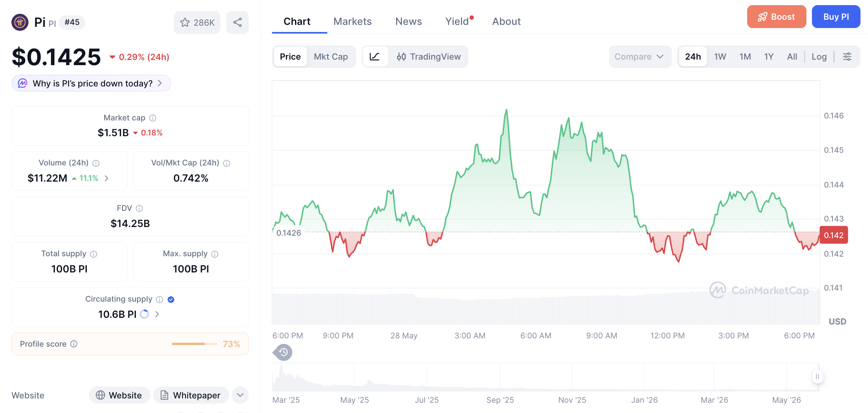Open chart settings sliders icon
Image resolution: width=868 pixels, height=413 pixels.
pos(847,56)
